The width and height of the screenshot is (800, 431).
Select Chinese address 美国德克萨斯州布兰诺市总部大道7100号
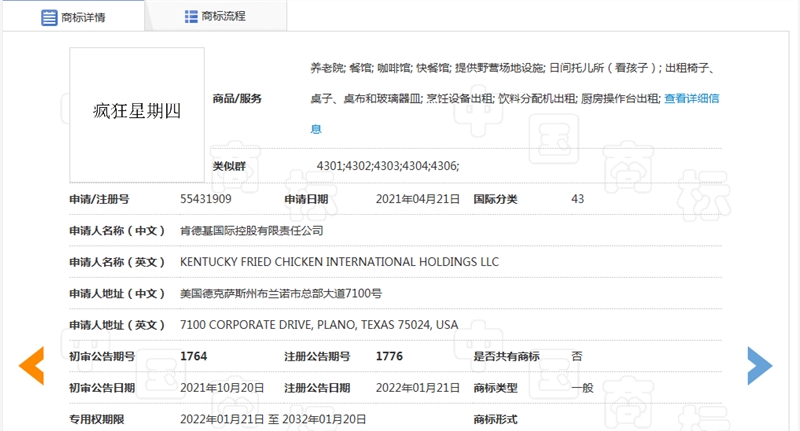pyautogui.click(x=281, y=293)
